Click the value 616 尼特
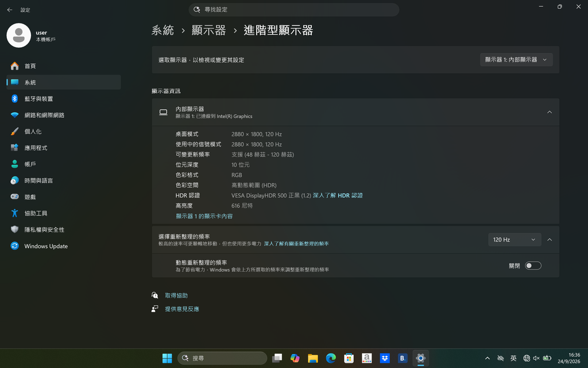 point(242,206)
